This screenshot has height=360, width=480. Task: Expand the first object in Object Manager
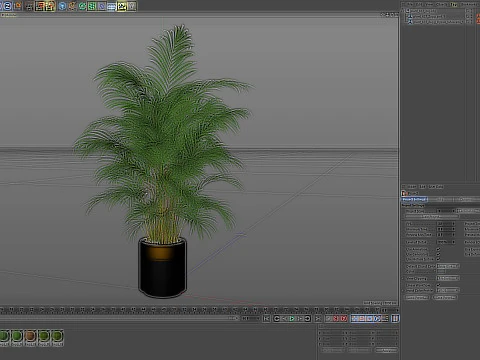(x=402, y=10)
